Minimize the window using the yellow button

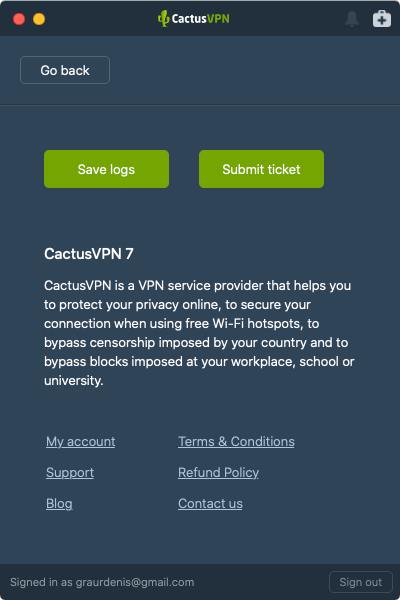point(39,19)
